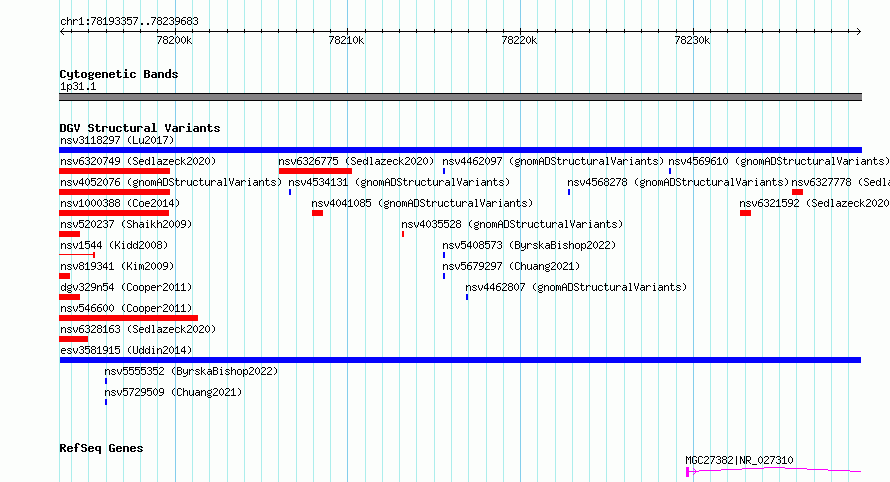This screenshot has height=482, width=890.
Task: Click the red bar under nsv819341
Action: pyautogui.click(x=64, y=276)
